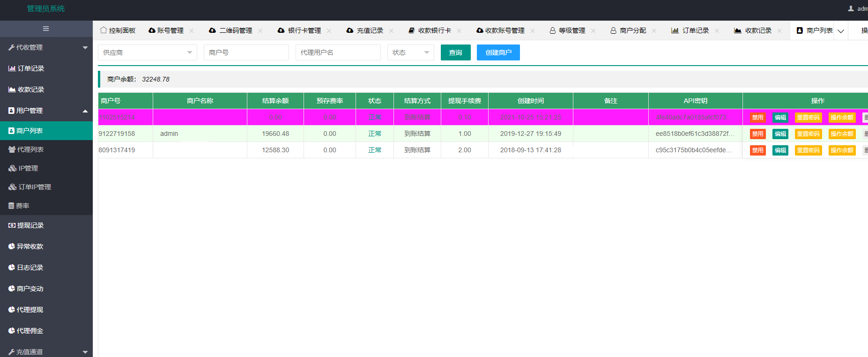Click 操作余额 for merchant 8091317419

click(842, 150)
